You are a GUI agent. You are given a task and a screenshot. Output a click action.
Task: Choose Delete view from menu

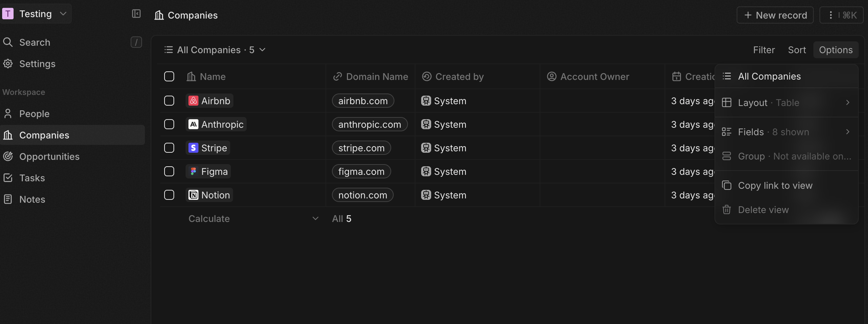(x=787, y=210)
